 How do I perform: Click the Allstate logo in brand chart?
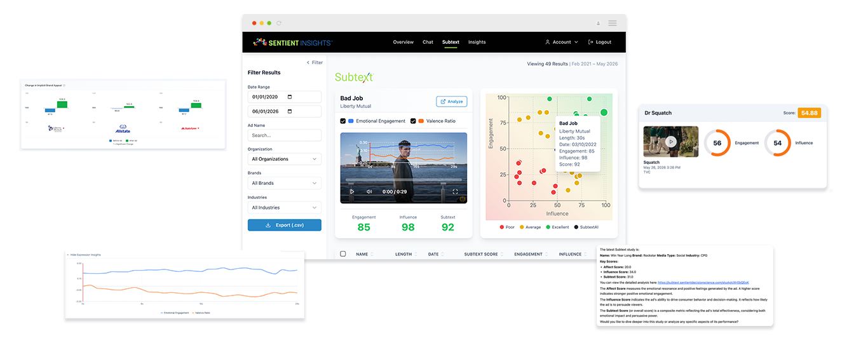[x=123, y=128]
